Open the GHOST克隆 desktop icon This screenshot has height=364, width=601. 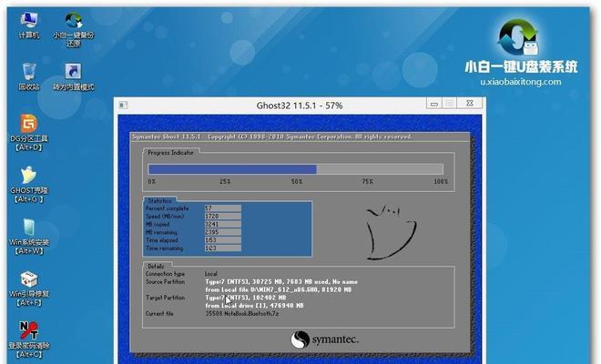coord(28,176)
